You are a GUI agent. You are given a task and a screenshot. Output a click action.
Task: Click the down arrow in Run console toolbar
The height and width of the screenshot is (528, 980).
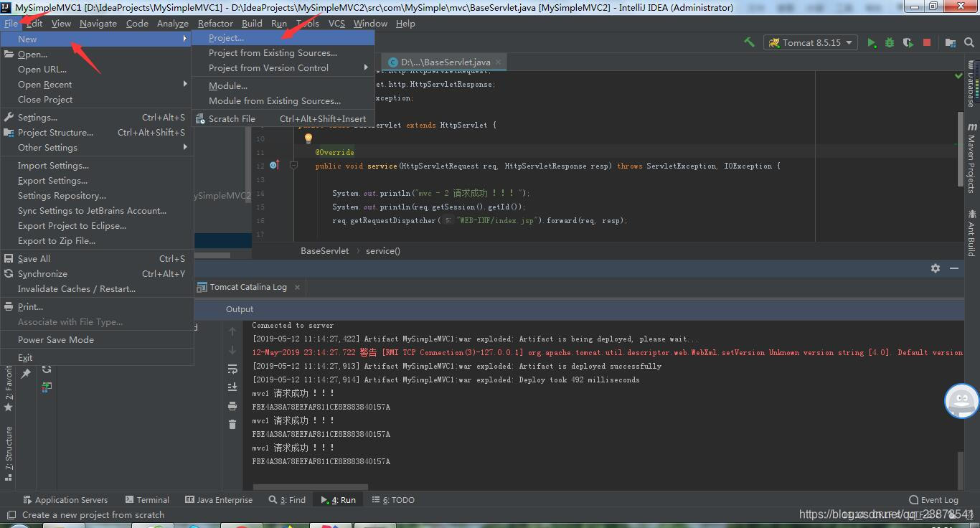[232, 350]
